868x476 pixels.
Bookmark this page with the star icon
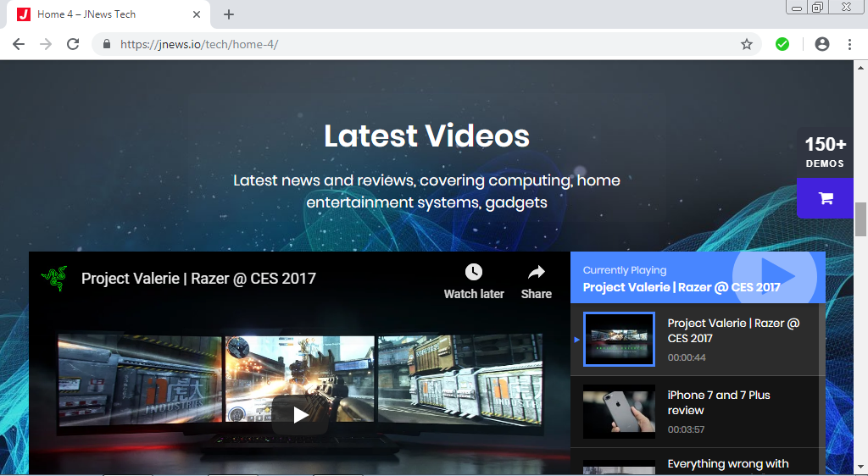click(747, 44)
